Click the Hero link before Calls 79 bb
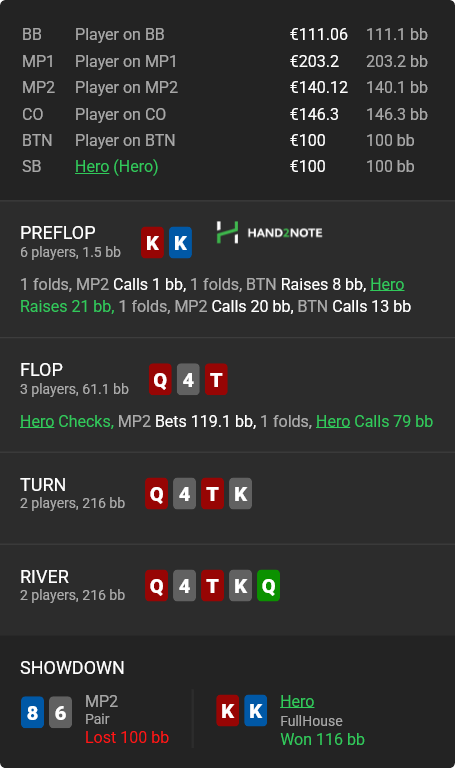 (333, 421)
